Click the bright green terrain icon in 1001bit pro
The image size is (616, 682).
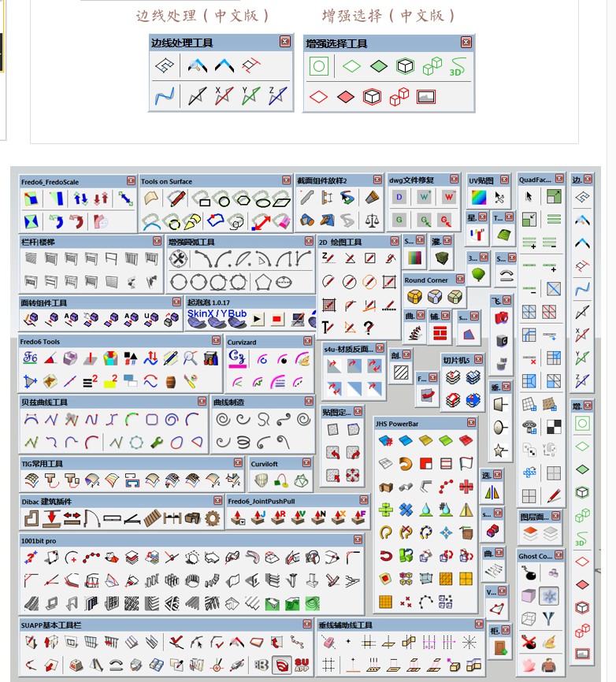click(313, 603)
